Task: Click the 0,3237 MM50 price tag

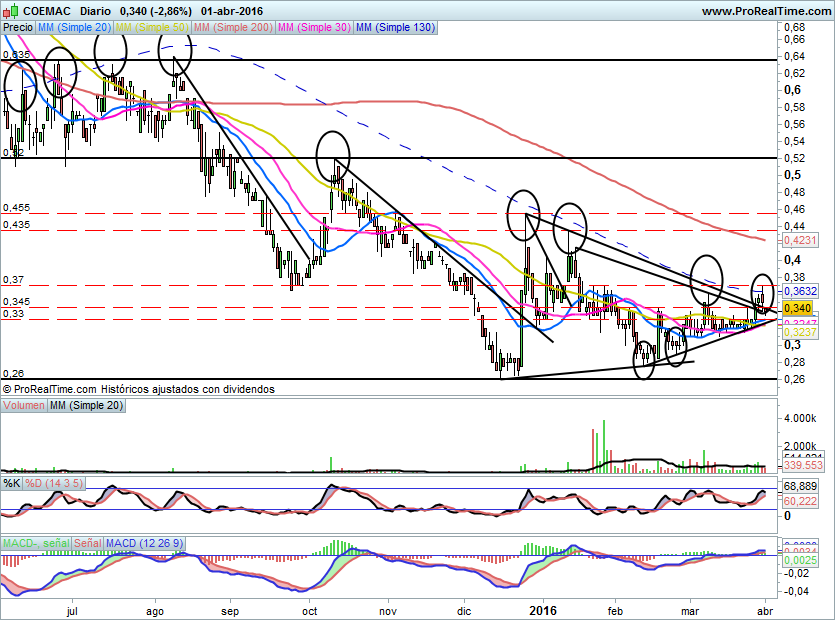Action: click(800, 332)
